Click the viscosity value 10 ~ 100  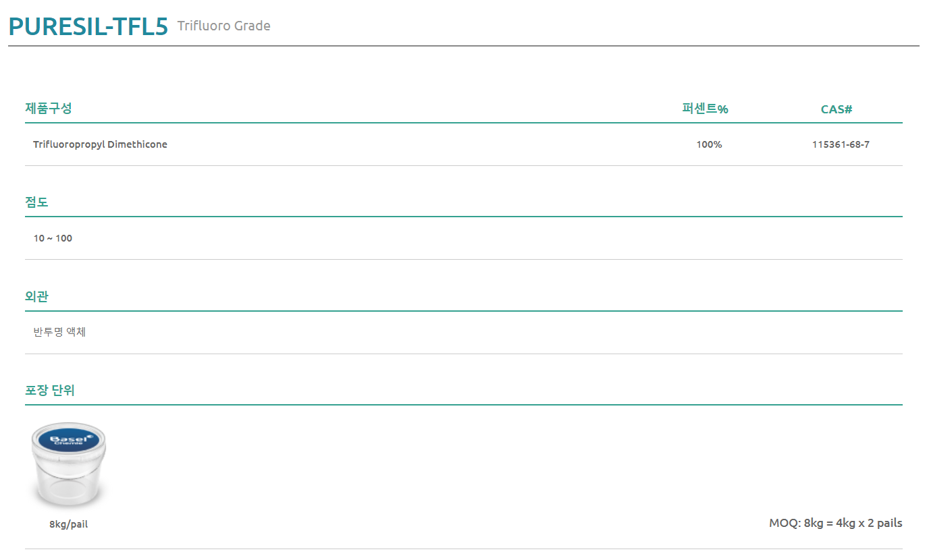pos(53,238)
